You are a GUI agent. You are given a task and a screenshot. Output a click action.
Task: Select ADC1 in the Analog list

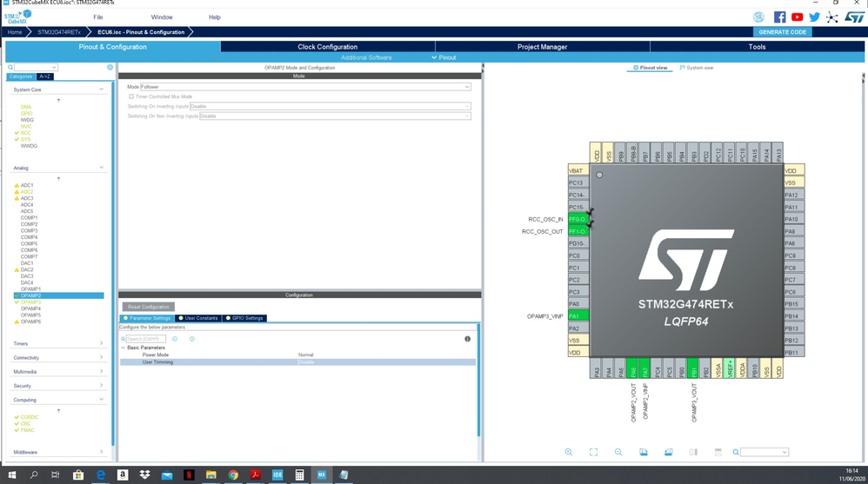tap(27, 185)
